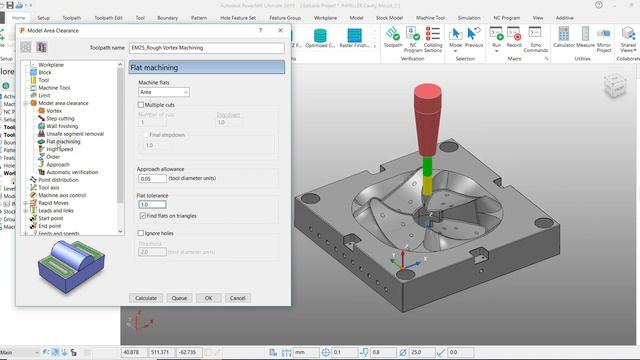640x360 pixels.
Task: Click the tree panel scroll down arrow
Action: point(120,231)
